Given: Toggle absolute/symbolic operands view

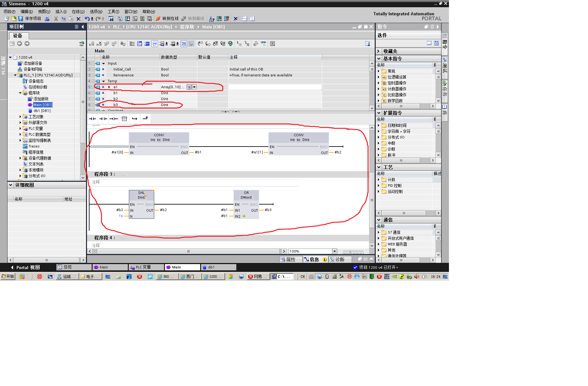Looking at the screenshot, I should click(162, 44).
